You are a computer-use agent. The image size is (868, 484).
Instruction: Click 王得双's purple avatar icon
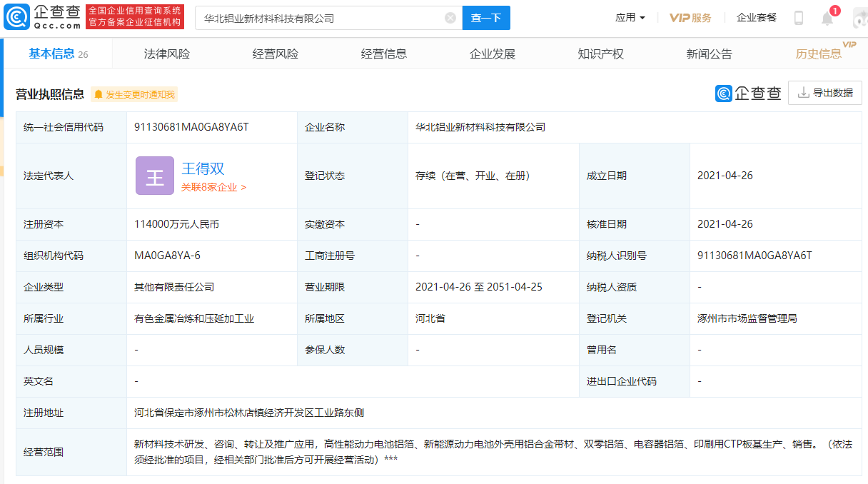[x=154, y=175]
